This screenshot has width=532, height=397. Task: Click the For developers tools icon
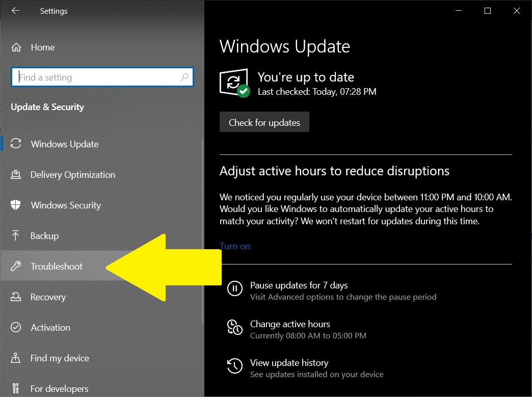coord(16,388)
